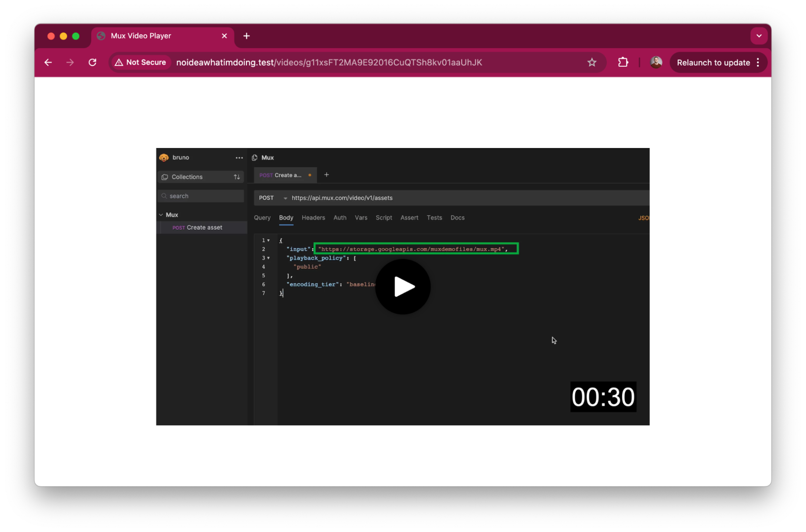Screen dimensions: 806x532
Task: Open a new browser tab
Action: pyautogui.click(x=247, y=36)
